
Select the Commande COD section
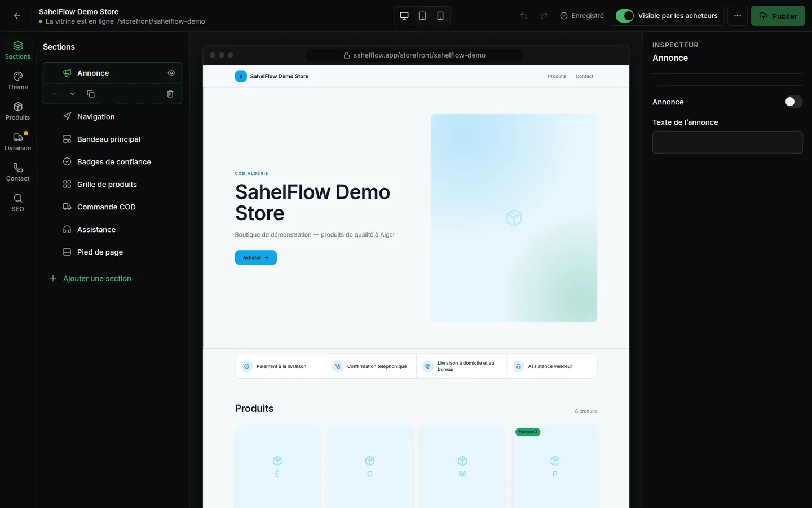pyautogui.click(x=112, y=207)
